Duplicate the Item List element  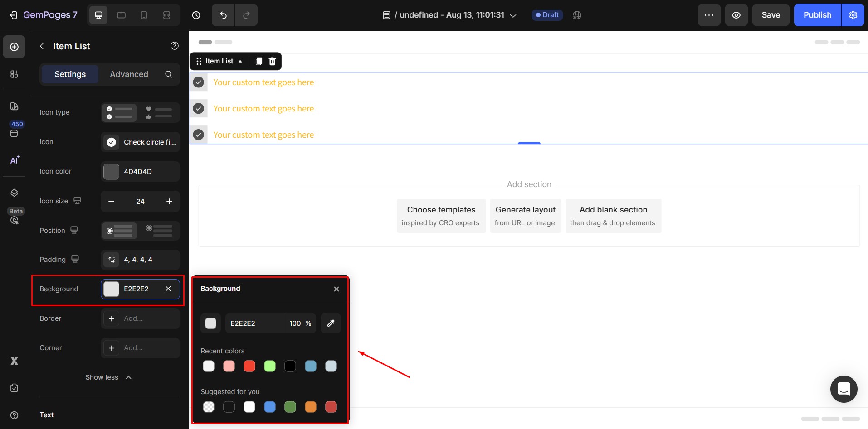click(x=259, y=61)
